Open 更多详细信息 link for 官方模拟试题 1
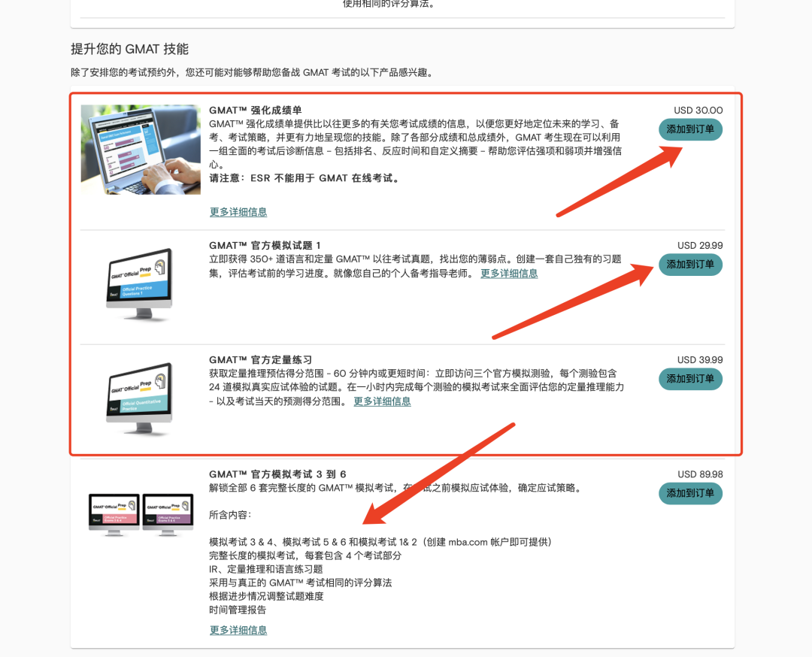The width and height of the screenshot is (812, 657). pyautogui.click(x=509, y=274)
